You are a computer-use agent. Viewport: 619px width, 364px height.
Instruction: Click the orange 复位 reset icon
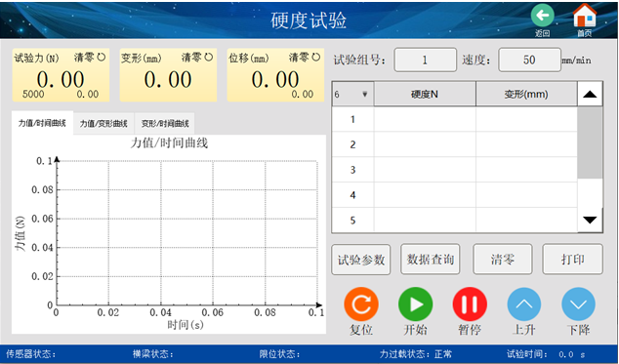361,304
